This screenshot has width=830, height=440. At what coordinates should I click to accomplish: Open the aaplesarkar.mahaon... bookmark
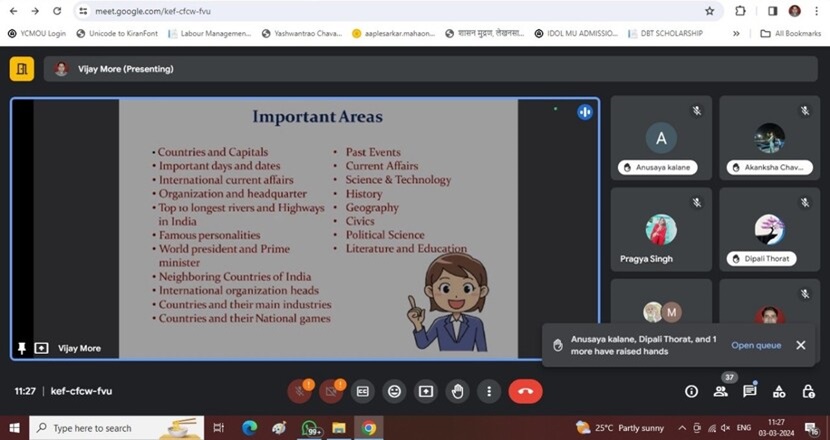393,33
